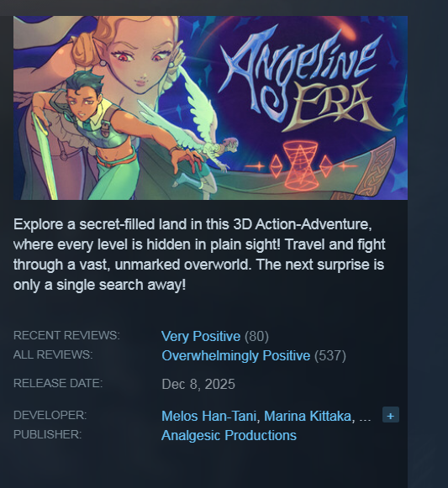The width and height of the screenshot is (448, 488).
Task: Click the game description paragraph text
Action: point(199,254)
